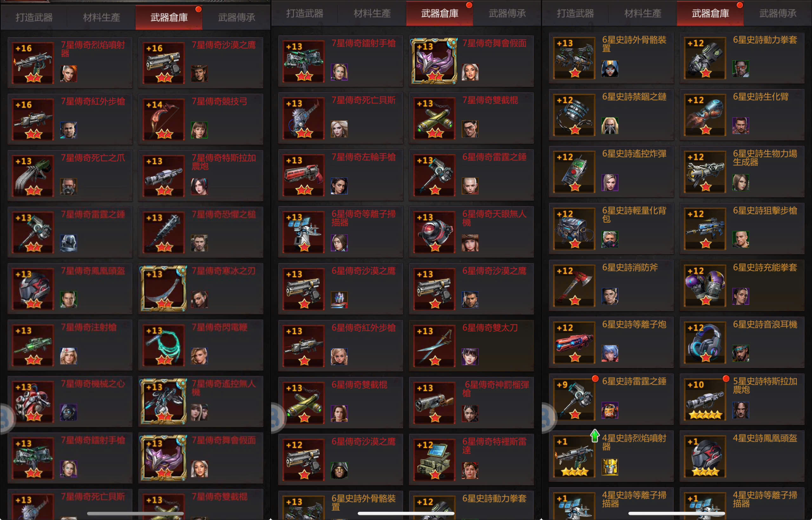The width and height of the screenshot is (812, 520).
Task: Click the green upgrade arrow on 4星史詩烈焰噴射器
Action: point(595,436)
